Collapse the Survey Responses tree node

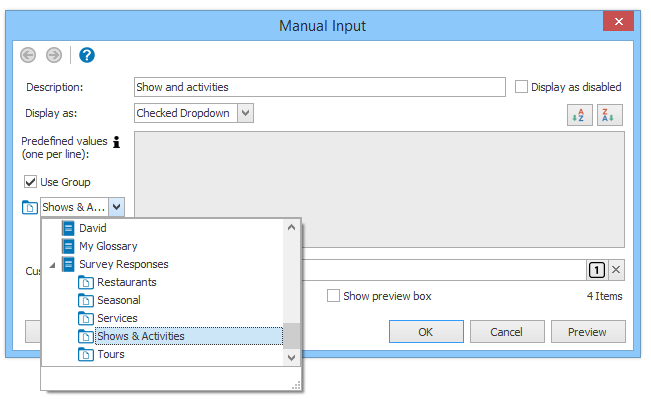click(x=52, y=265)
